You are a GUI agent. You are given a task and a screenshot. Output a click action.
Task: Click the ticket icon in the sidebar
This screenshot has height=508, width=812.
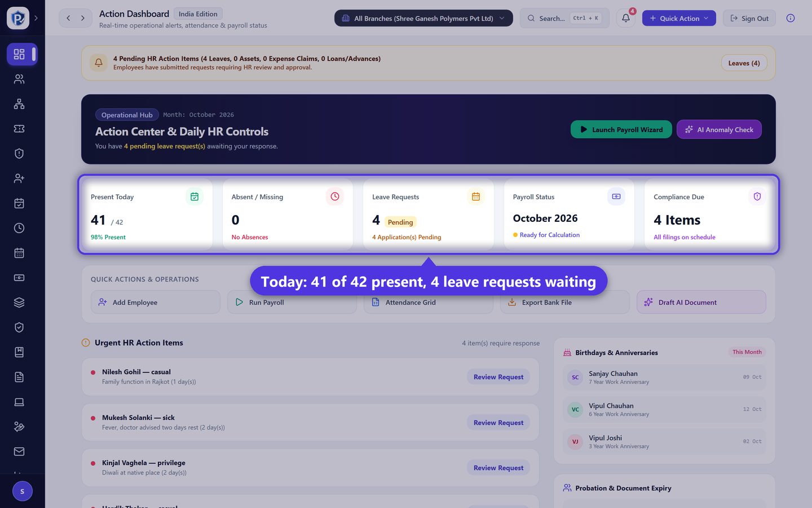coord(19,129)
